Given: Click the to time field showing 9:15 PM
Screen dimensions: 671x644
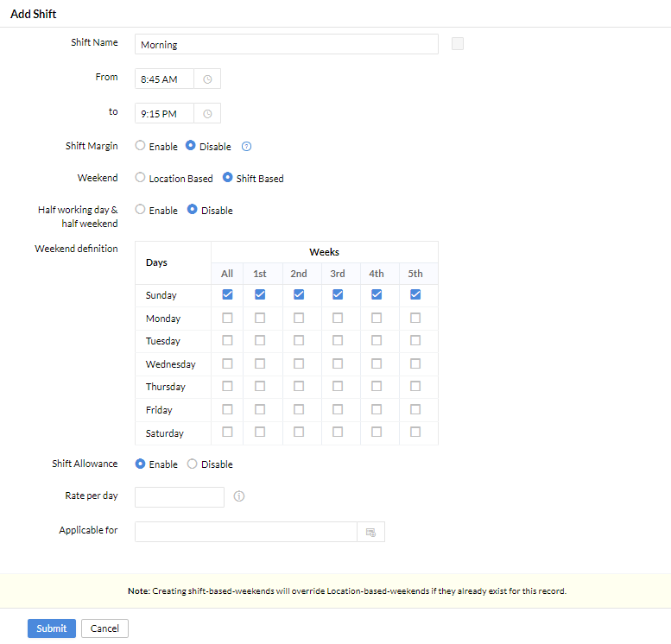Looking at the screenshot, I should pyautogui.click(x=164, y=114).
